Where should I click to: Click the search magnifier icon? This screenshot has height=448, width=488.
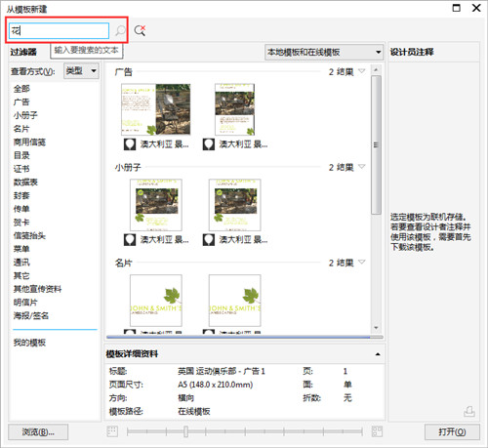[120, 30]
